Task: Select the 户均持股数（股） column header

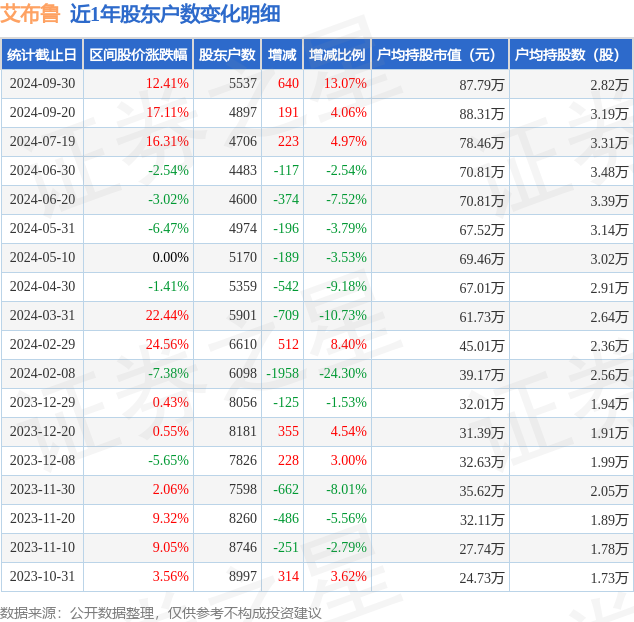Action: pos(571,55)
